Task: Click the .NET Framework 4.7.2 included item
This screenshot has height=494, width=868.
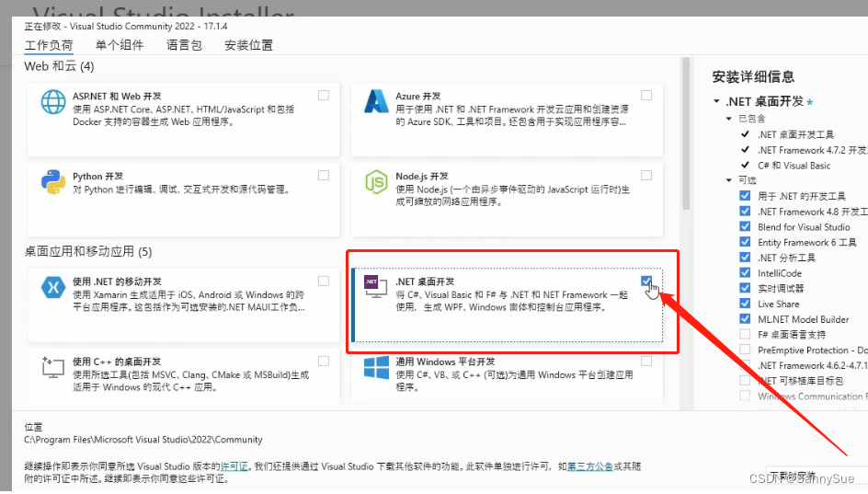Action: click(x=812, y=150)
